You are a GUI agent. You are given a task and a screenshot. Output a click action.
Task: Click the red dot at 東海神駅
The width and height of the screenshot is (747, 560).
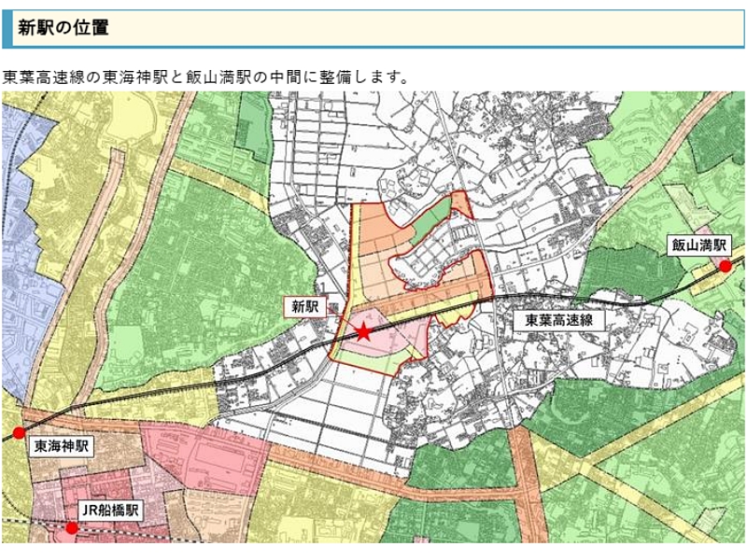tap(18, 433)
